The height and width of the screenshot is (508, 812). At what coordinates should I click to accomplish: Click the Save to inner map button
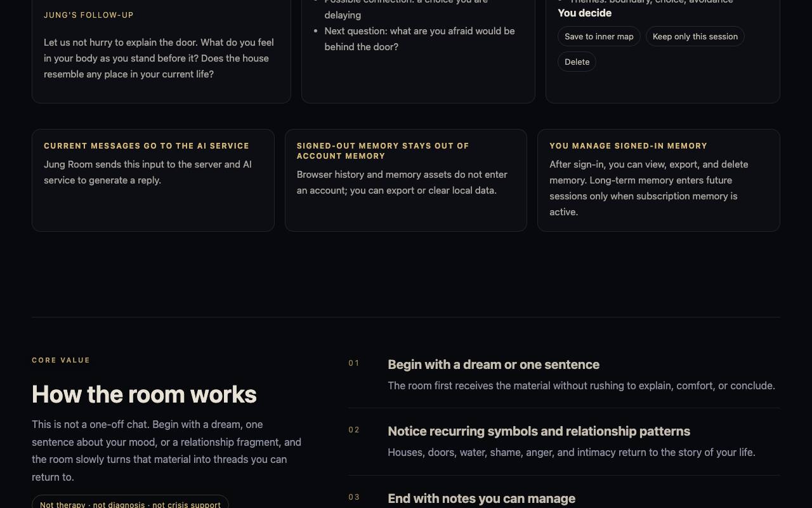point(599,36)
